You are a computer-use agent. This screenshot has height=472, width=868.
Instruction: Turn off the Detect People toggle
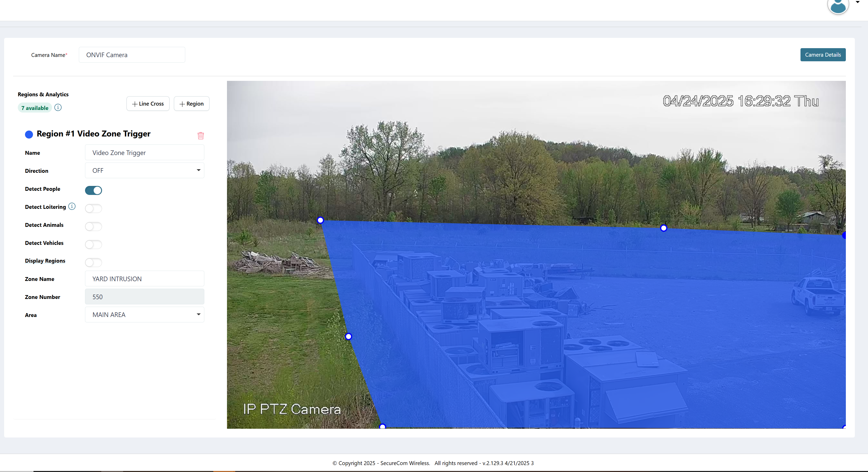(x=93, y=190)
